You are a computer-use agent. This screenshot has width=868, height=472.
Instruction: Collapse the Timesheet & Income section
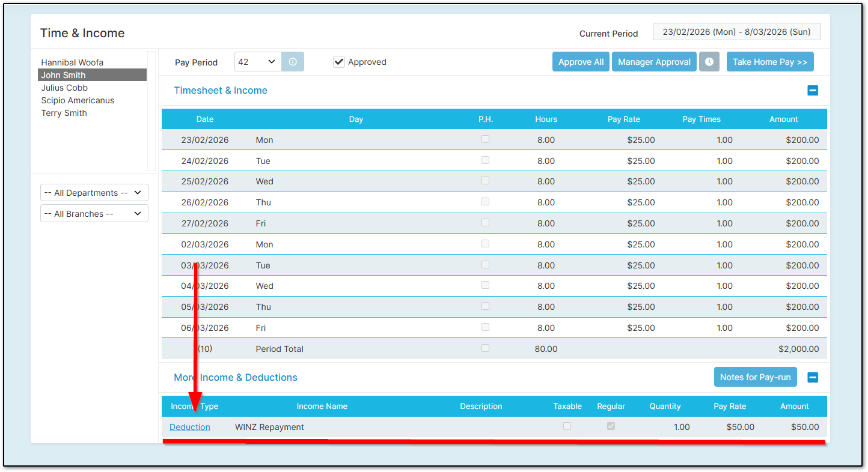click(x=813, y=90)
